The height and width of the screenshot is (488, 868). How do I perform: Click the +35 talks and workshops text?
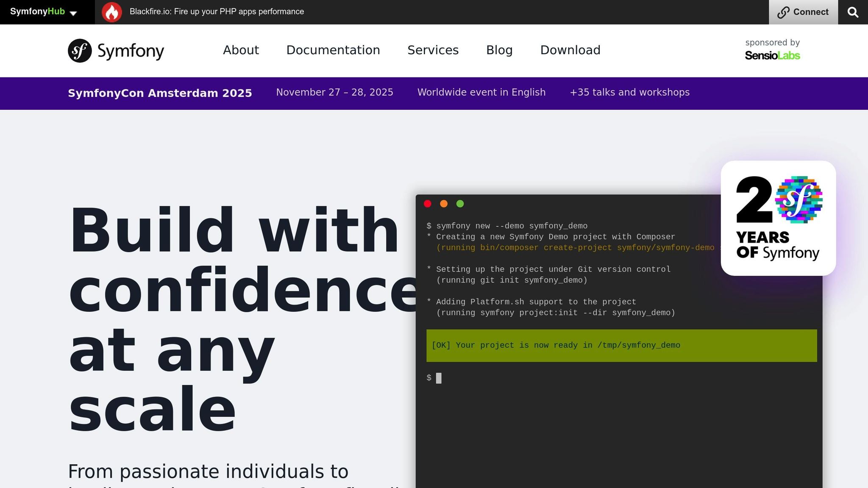click(x=629, y=92)
